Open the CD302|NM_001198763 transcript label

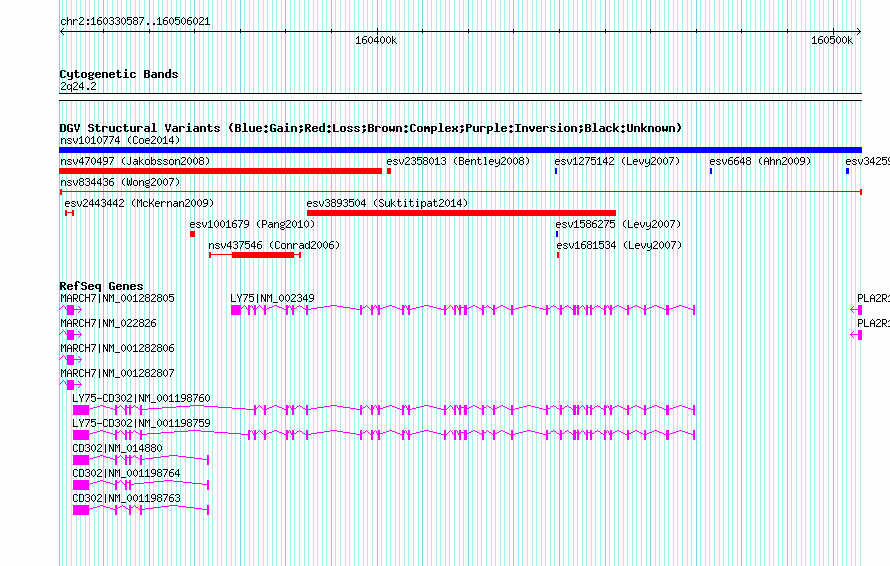tap(127, 498)
